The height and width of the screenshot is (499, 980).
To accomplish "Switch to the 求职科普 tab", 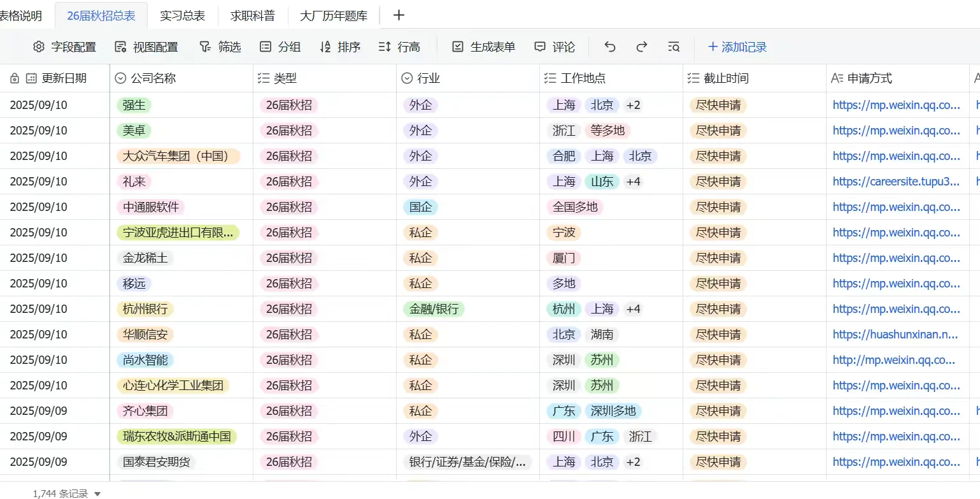I will pos(253,15).
